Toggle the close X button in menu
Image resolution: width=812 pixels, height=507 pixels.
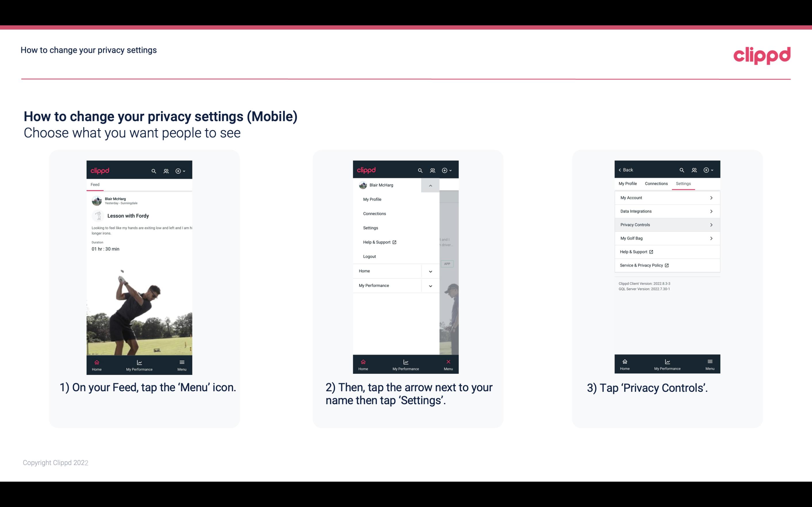pyautogui.click(x=447, y=362)
